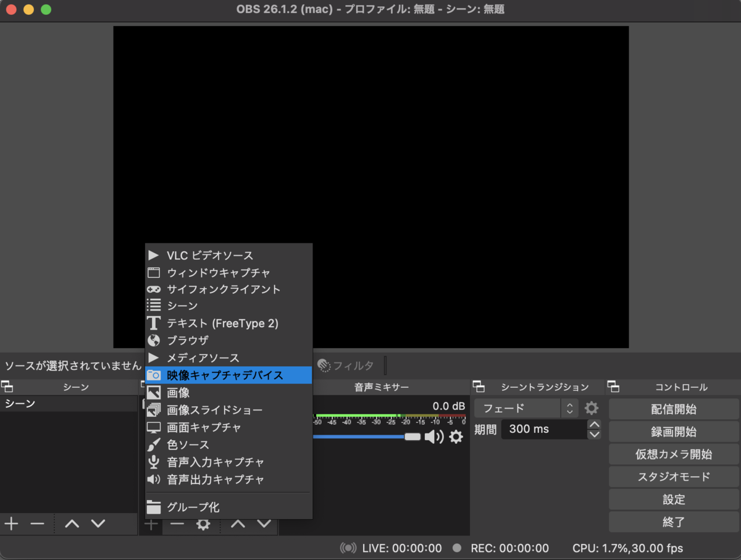Viewport: 741px width, 560px height.
Task: Pop out the コントロール dock icon
Action: coord(613,387)
